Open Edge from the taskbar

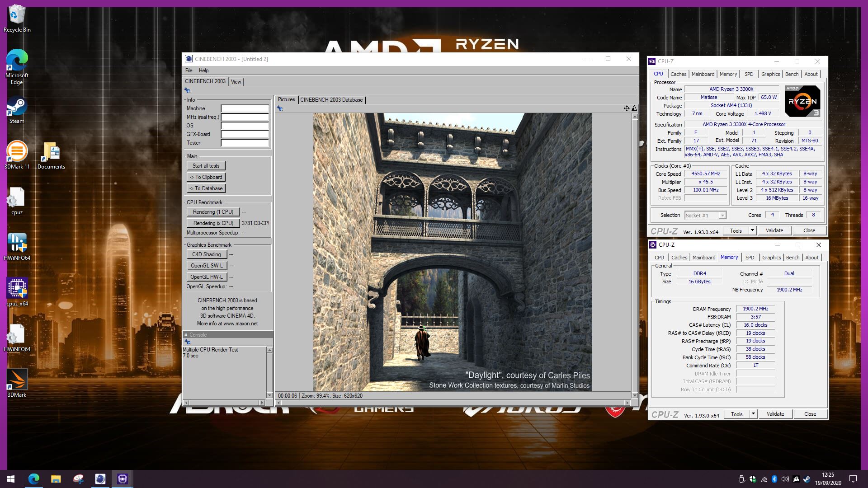34,479
